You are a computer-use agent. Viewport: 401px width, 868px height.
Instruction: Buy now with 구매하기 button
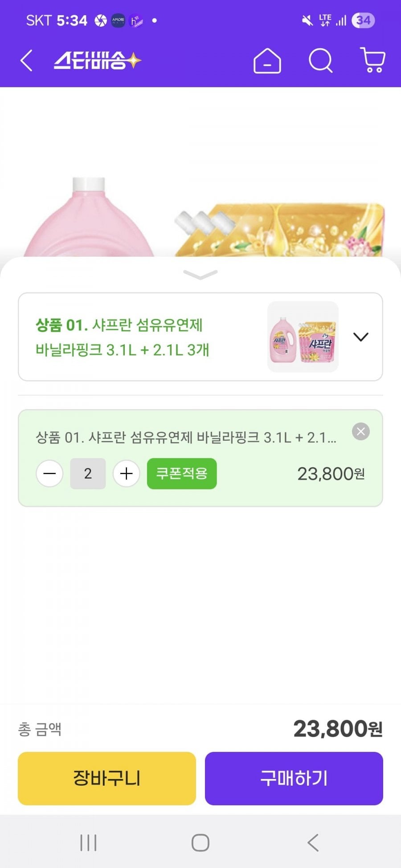coord(294,779)
